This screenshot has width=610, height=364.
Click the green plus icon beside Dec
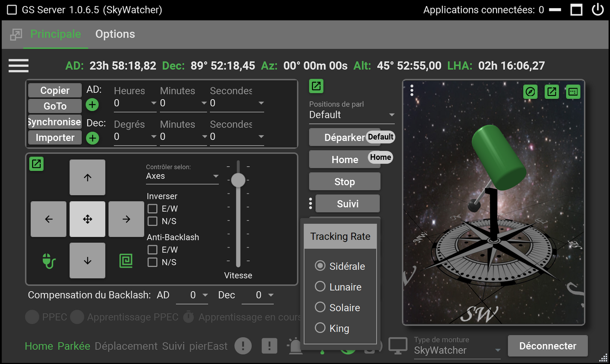pyautogui.click(x=92, y=138)
